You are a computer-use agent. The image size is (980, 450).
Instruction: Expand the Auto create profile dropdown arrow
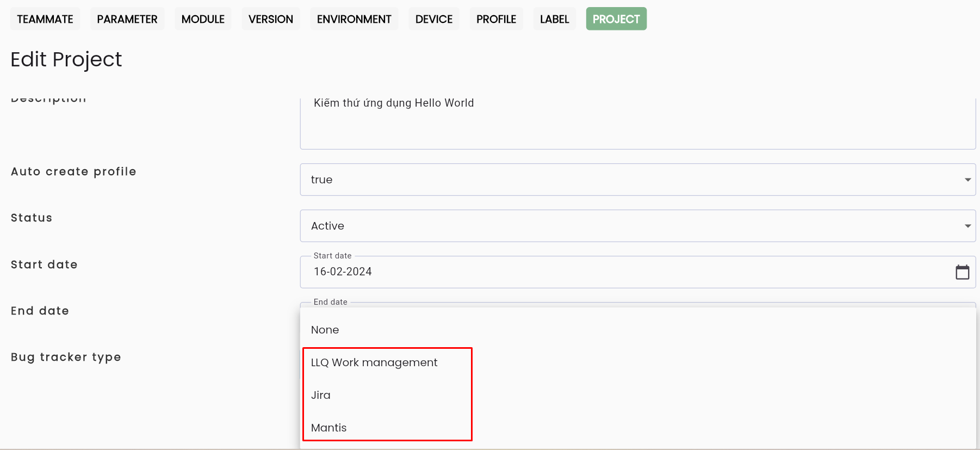tap(967, 180)
